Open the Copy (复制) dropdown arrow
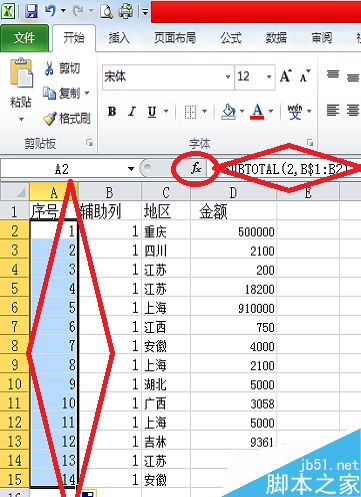361x497 pixels. pos(87,93)
